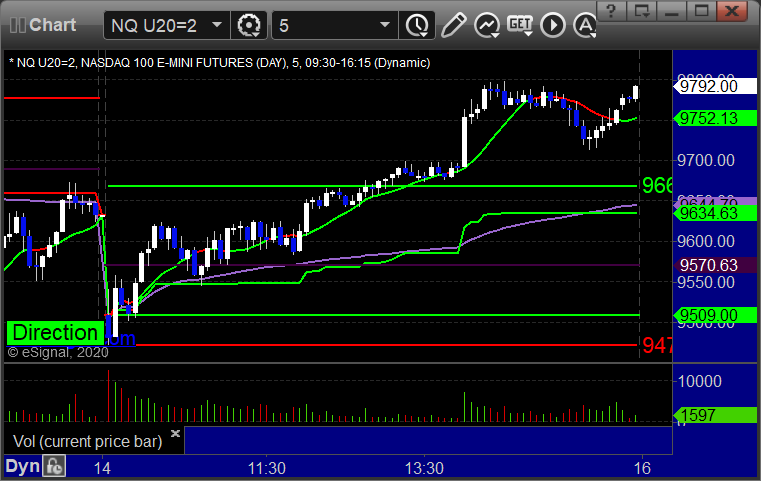Click the 9509.00 green price marker
The width and height of the screenshot is (761, 481).
[x=714, y=315]
